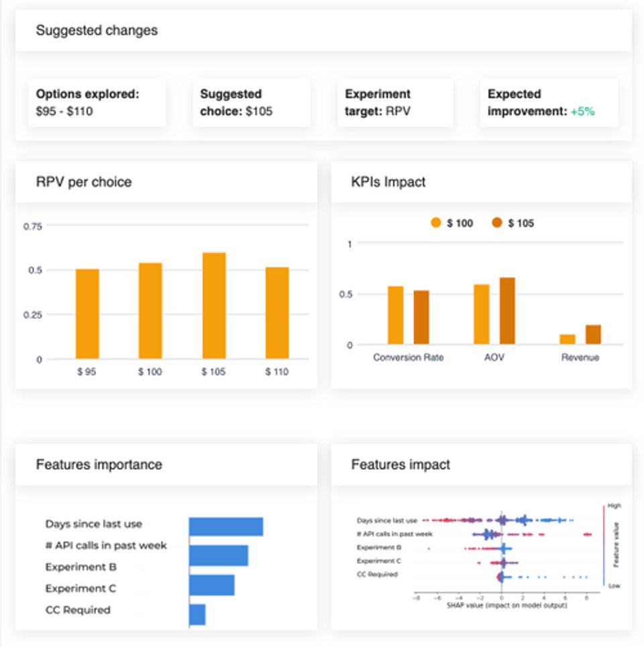Click the "RPV per choice" heading
Image resolution: width=644 pixels, height=647 pixels.
[84, 182]
